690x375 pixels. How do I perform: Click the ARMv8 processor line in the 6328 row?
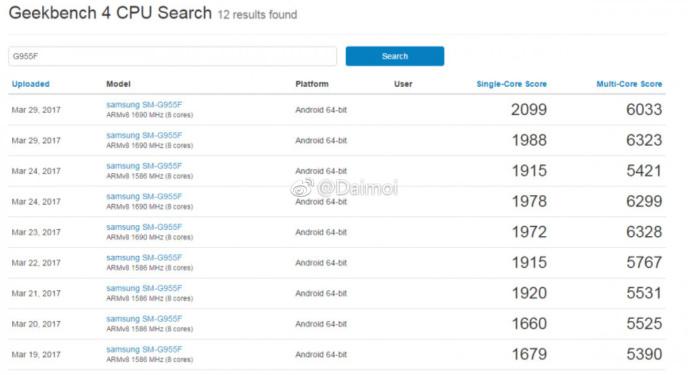click(x=150, y=237)
